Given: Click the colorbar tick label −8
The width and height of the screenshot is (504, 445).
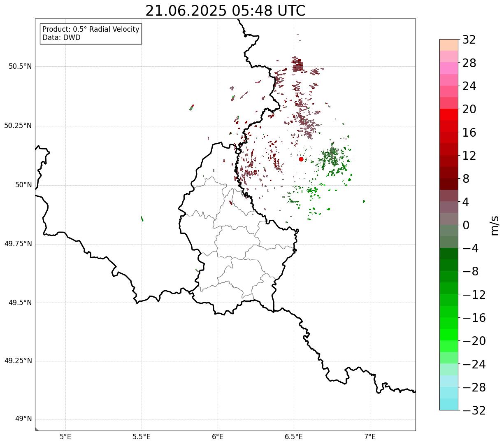Looking at the screenshot, I should (471, 272).
